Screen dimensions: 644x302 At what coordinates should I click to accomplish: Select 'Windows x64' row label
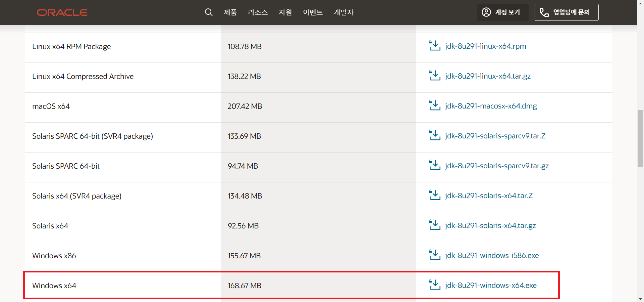point(54,286)
